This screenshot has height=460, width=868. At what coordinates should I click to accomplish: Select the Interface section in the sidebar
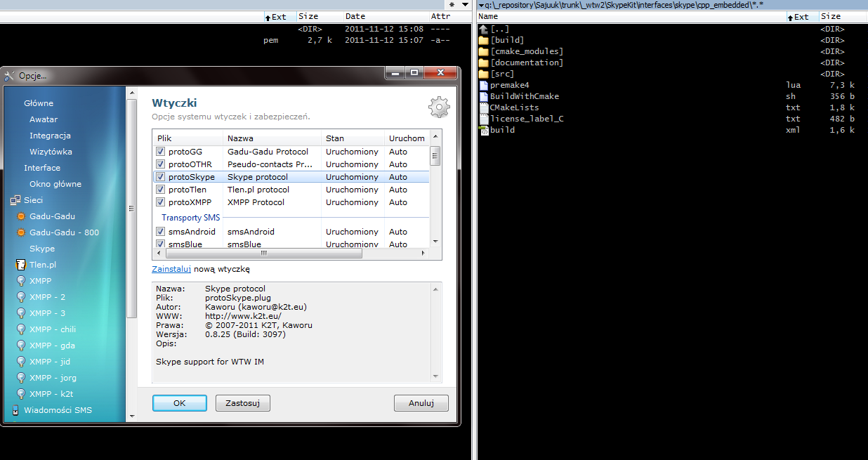point(42,168)
